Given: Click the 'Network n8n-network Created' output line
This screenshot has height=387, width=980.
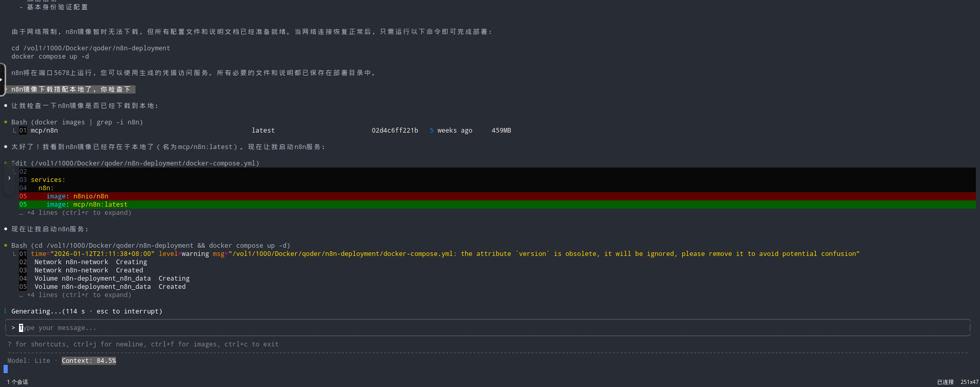Looking at the screenshot, I should [x=89, y=270].
